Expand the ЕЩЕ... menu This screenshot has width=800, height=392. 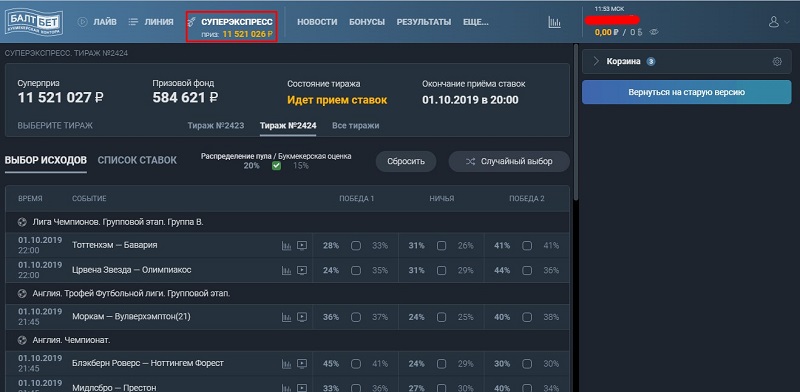(x=476, y=22)
